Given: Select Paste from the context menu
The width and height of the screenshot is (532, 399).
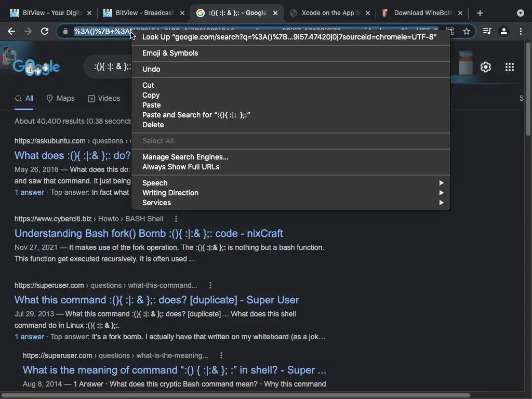Looking at the screenshot, I should tap(291, 105).
